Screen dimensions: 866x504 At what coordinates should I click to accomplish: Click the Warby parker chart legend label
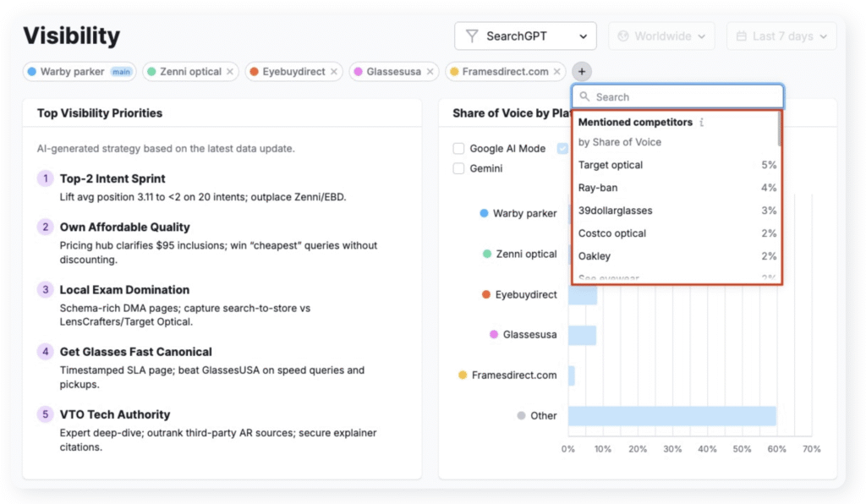click(524, 214)
